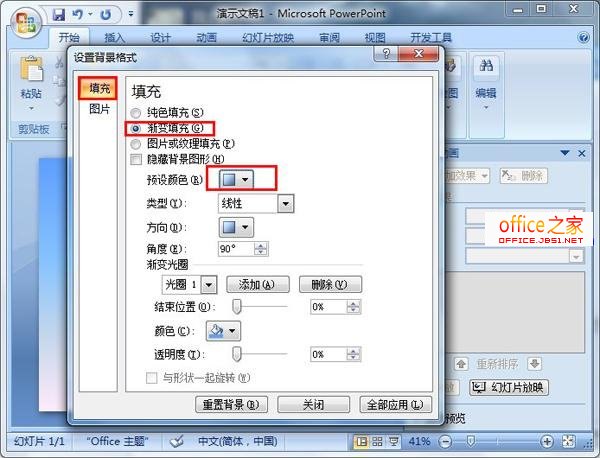Screen dimensions: 600x458
Task: Switch to Normal view in status bar
Action: click(362, 442)
